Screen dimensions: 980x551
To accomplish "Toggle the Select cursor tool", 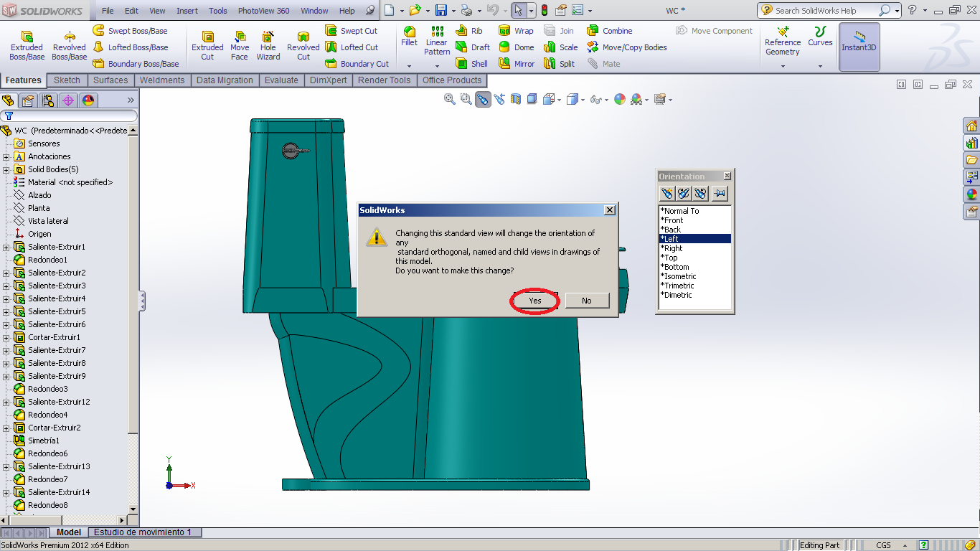I will tap(518, 10).
